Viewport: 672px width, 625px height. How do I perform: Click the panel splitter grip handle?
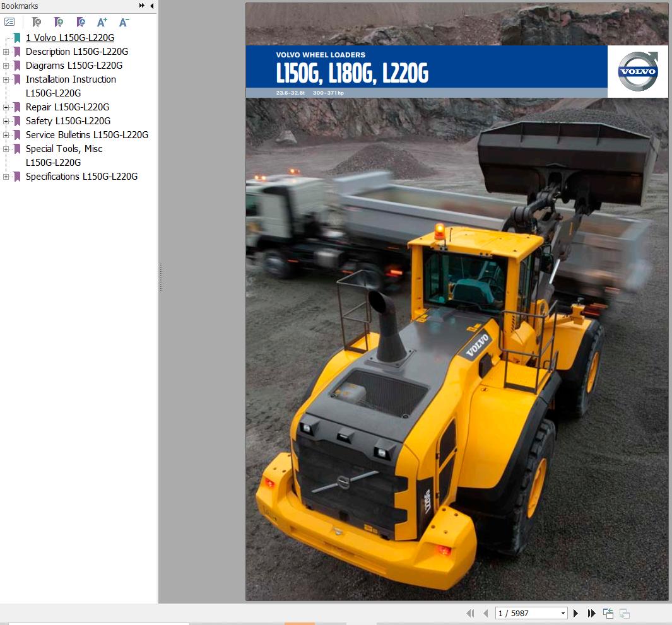coord(161,277)
